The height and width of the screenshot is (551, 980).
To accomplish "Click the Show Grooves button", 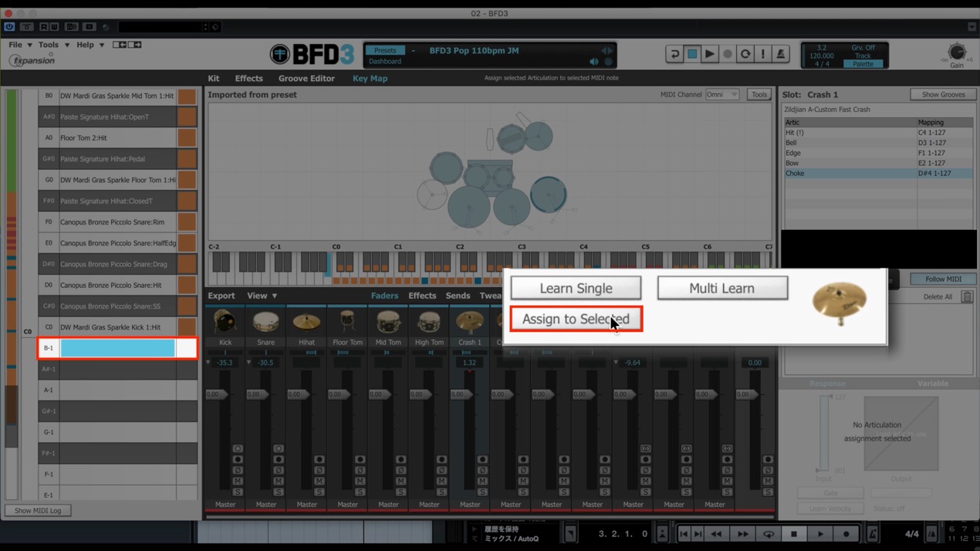I will tap(943, 94).
